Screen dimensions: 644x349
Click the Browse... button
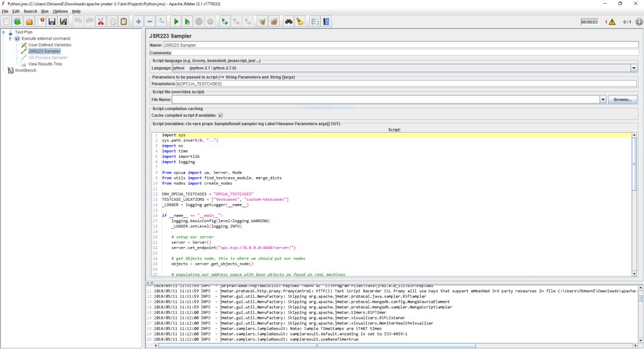623,99
